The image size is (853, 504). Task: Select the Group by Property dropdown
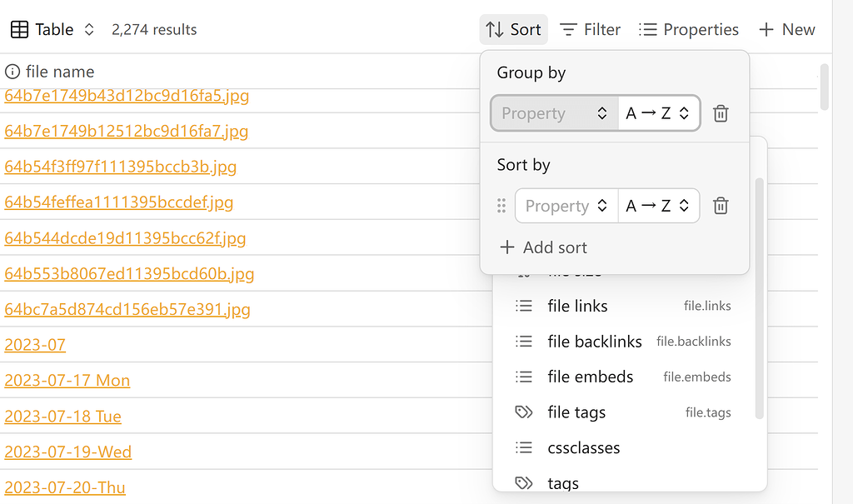554,113
